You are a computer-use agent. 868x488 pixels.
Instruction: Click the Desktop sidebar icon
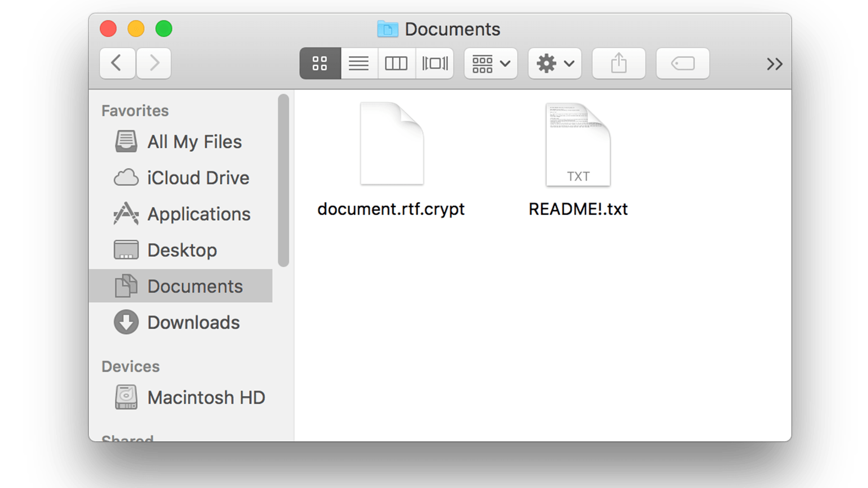[126, 249]
